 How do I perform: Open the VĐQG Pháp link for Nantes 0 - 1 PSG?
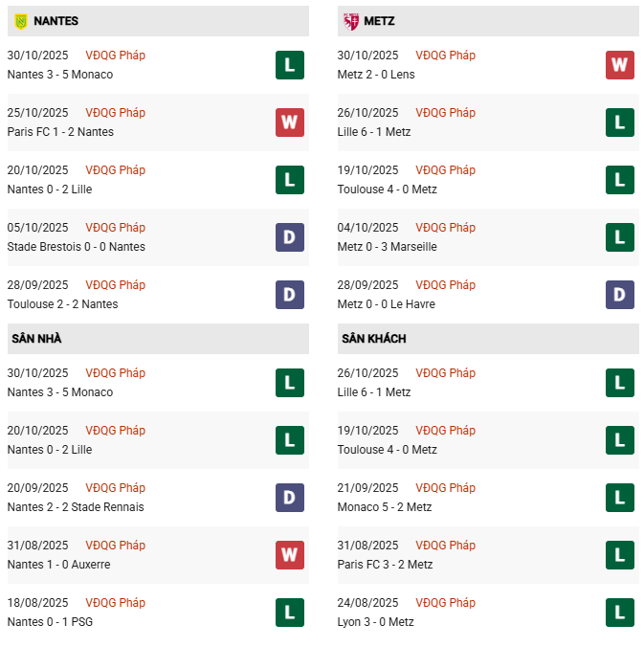tap(116, 603)
